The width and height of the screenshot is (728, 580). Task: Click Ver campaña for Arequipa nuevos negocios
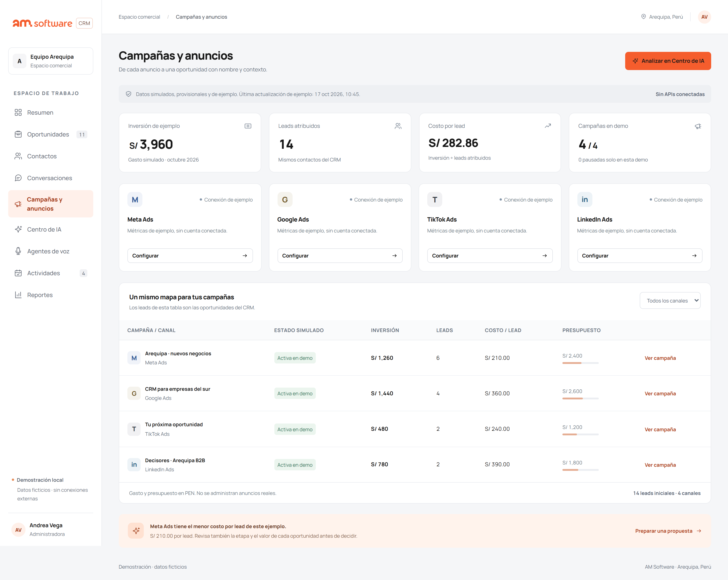[660, 358]
